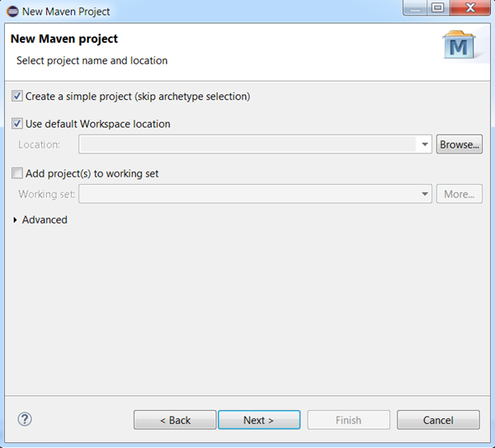Click the Next > button
This screenshot has height=448, width=495.
pos(259,420)
